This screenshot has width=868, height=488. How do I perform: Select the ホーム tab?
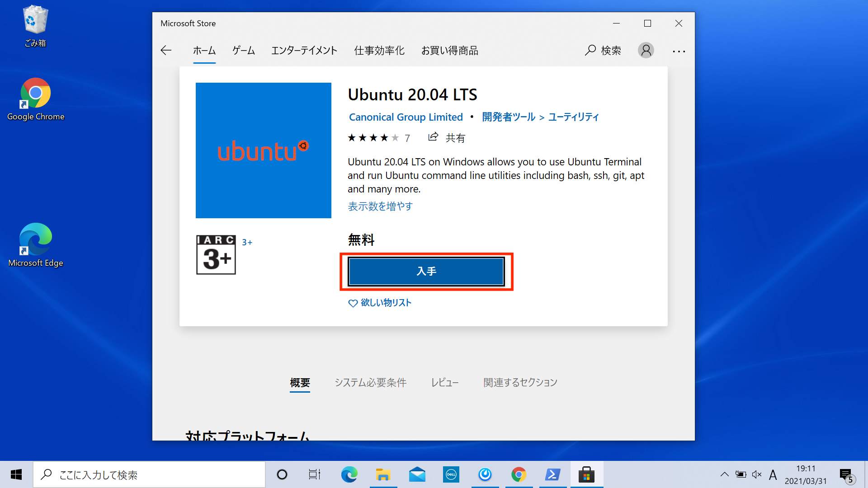coord(204,51)
